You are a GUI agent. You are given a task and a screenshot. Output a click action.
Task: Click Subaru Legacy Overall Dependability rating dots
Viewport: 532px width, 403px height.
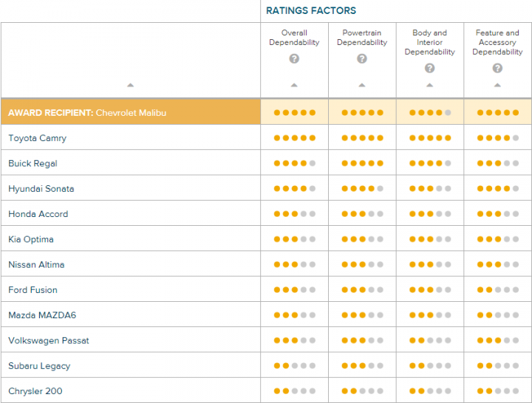click(295, 365)
